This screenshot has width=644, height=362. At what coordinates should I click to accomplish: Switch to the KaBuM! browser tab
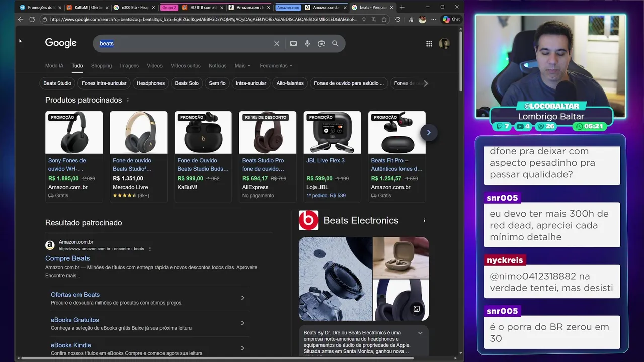[87, 7]
